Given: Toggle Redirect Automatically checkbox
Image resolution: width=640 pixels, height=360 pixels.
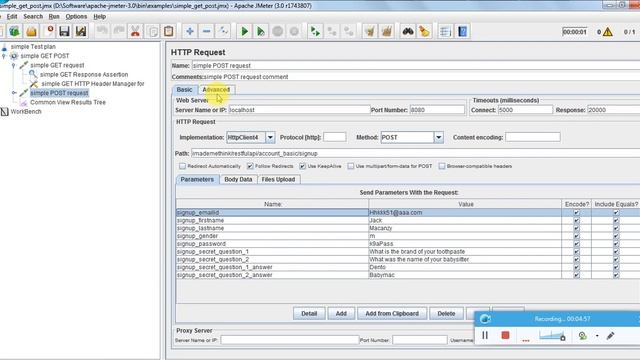Looking at the screenshot, I should click(x=182, y=166).
